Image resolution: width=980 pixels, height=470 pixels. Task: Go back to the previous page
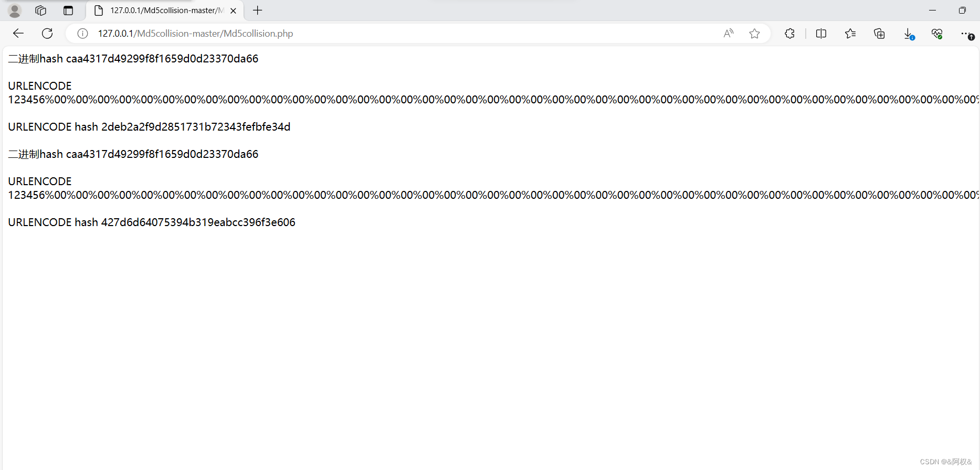[x=18, y=34]
